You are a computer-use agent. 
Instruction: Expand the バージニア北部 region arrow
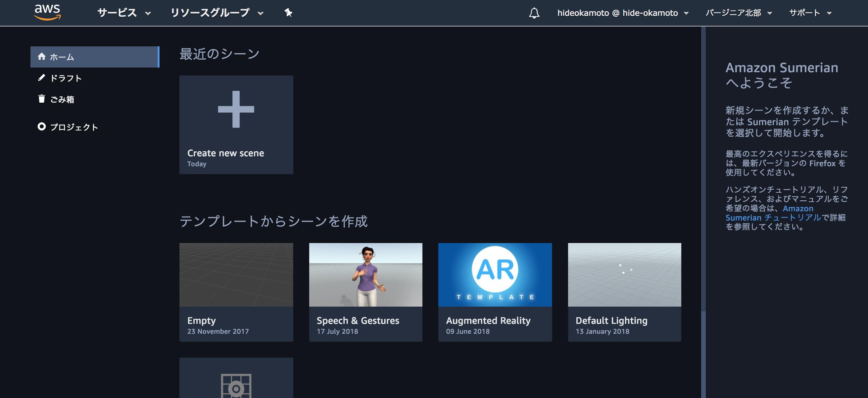[770, 14]
